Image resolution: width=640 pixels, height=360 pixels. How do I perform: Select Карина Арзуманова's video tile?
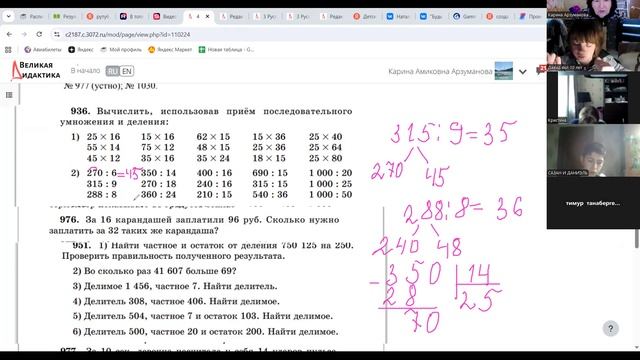(x=593, y=9)
